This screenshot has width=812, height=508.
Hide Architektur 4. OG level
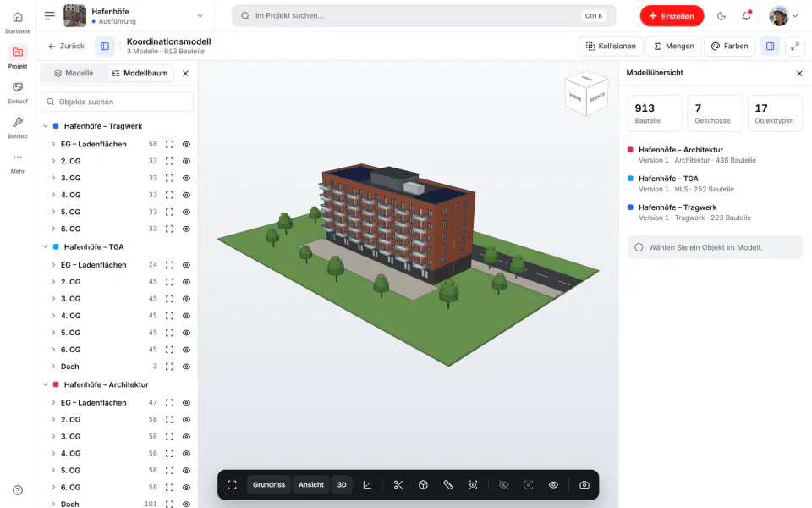tap(186, 454)
